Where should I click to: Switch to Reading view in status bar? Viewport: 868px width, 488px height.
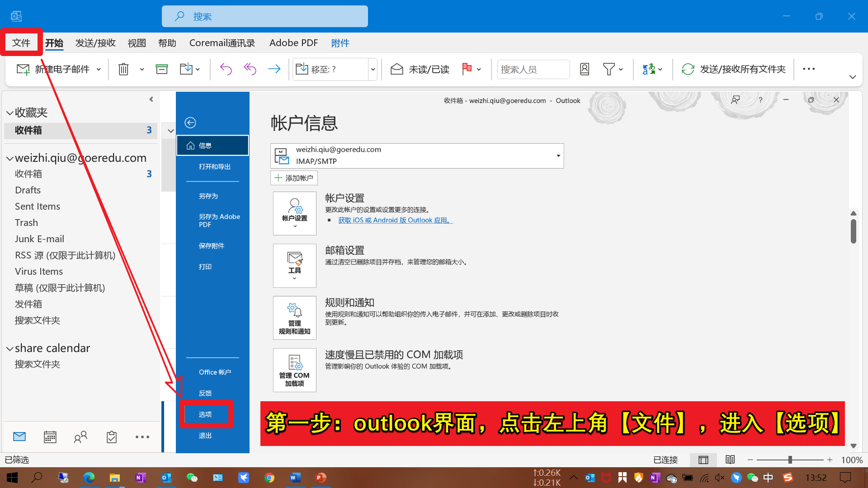coord(730,460)
